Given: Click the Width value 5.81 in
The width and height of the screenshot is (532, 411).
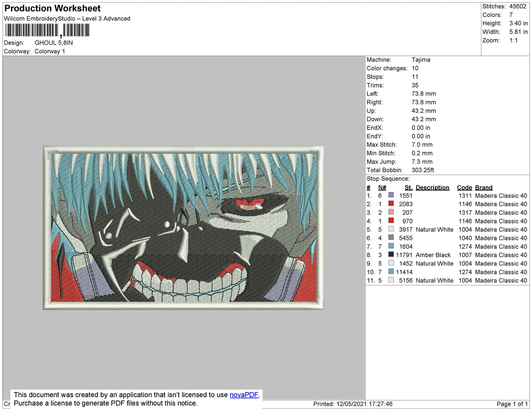Looking at the screenshot, I should 518,32.
